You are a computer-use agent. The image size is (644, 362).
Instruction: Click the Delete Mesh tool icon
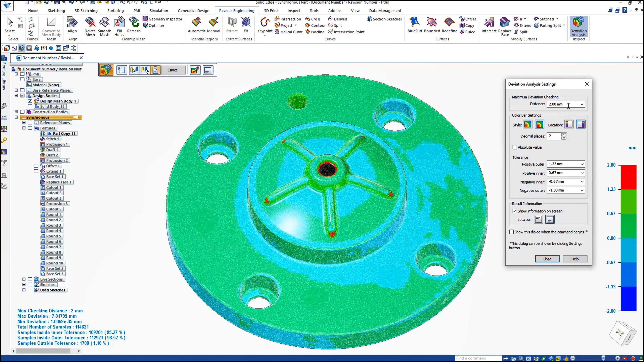point(90,22)
